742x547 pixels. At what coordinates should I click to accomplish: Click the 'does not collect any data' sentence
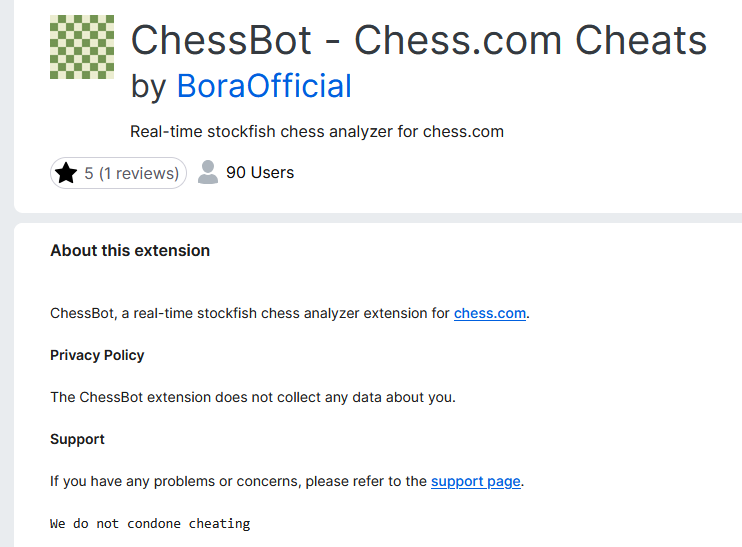click(252, 397)
